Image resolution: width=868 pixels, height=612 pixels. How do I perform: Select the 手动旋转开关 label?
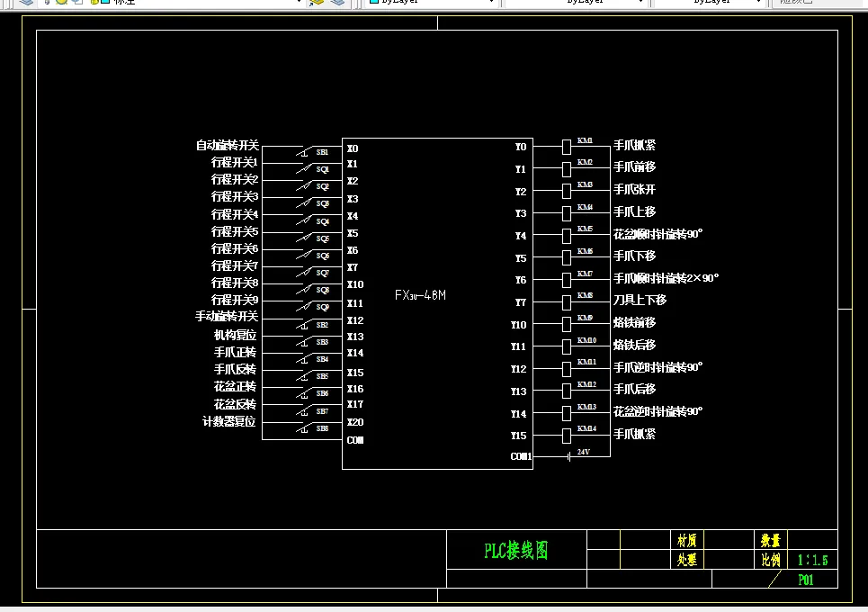[x=227, y=316]
